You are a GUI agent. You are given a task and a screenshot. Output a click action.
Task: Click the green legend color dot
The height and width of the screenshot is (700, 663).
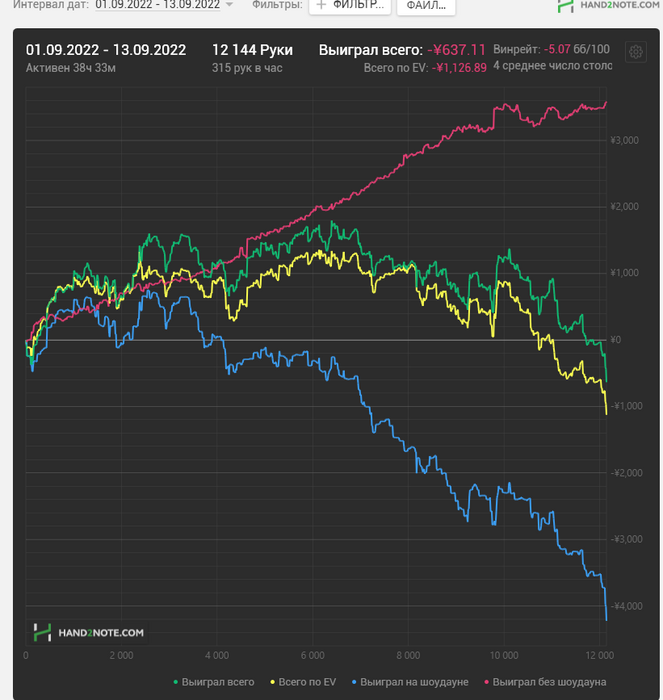(176, 682)
